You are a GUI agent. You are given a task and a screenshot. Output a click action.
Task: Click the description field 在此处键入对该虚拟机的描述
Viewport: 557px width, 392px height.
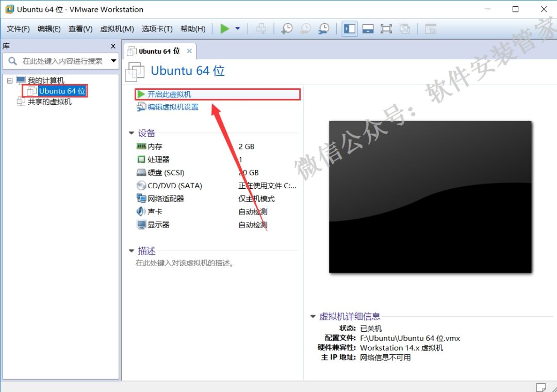(x=185, y=263)
